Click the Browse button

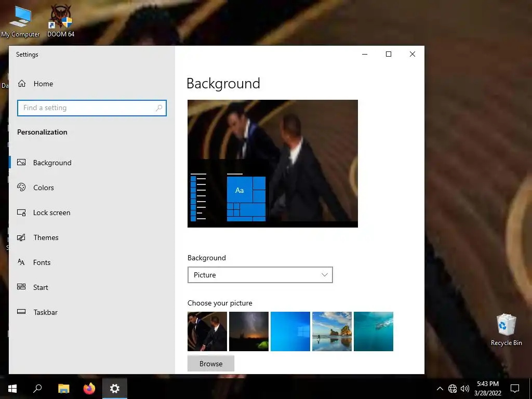(211, 364)
